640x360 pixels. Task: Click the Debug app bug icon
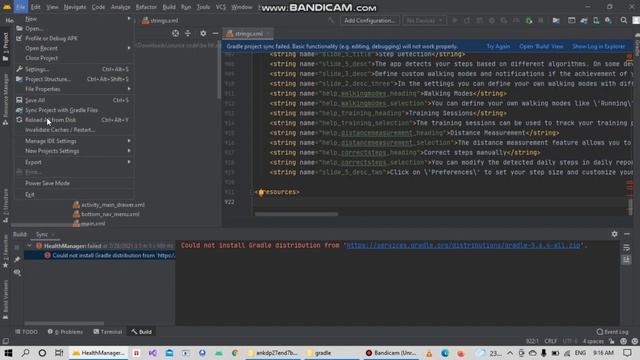point(492,20)
